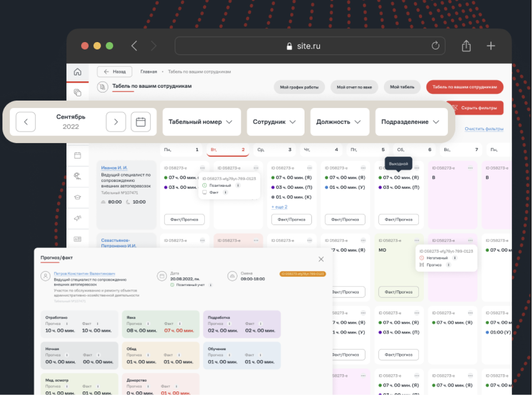Open a new browser tab with plus
This screenshot has height=395, width=532.
(x=491, y=46)
